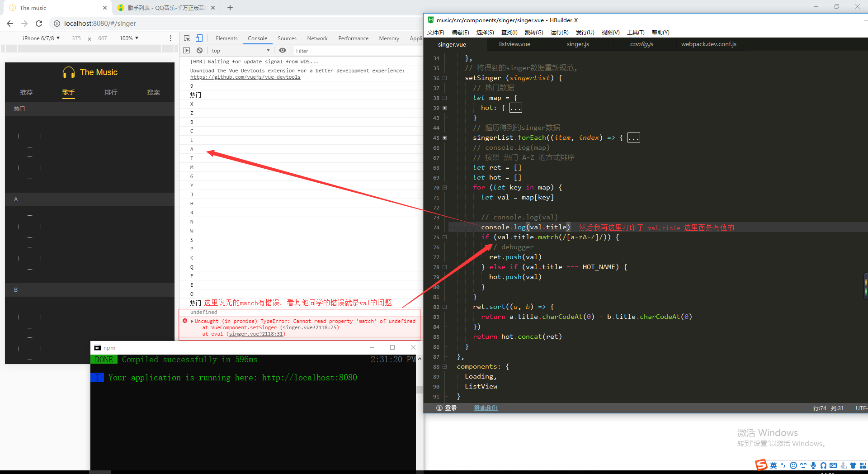Switch to the Elements tab in DevTools
The image size is (868, 474).
pyautogui.click(x=226, y=38)
